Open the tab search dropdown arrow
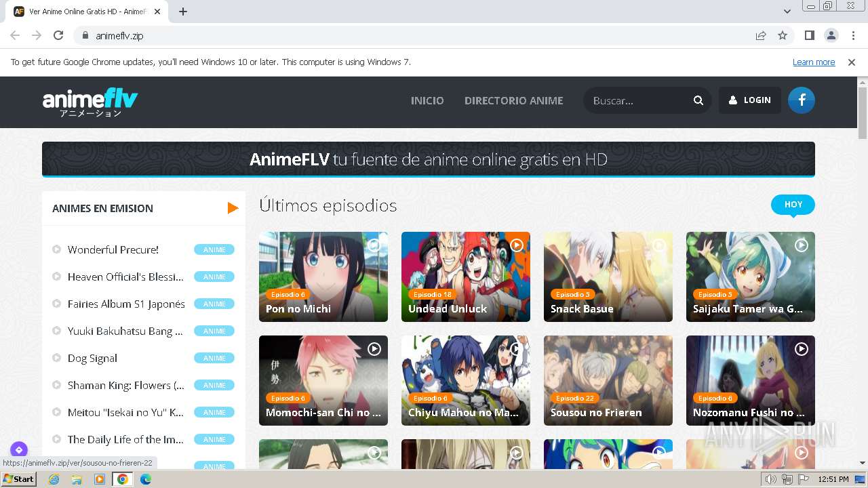The image size is (868, 488). click(787, 12)
